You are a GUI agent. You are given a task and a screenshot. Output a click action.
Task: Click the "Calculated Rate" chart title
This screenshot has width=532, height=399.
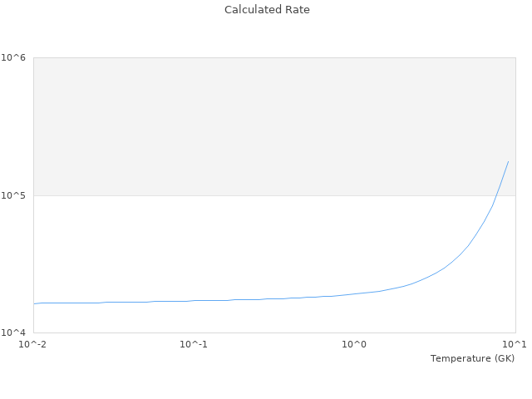pyautogui.click(x=266, y=10)
